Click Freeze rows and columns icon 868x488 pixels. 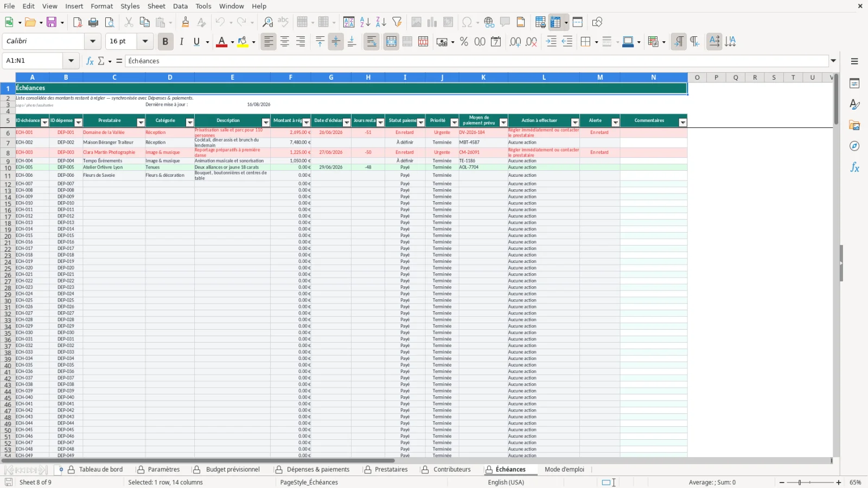(556, 22)
